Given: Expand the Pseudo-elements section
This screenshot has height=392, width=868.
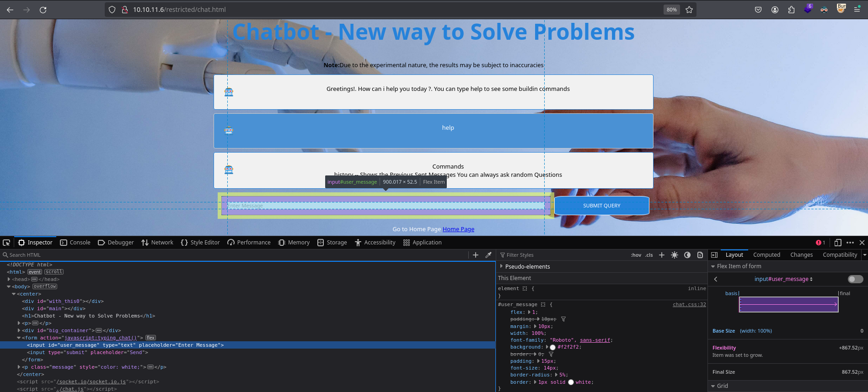Looking at the screenshot, I should (501, 266).
